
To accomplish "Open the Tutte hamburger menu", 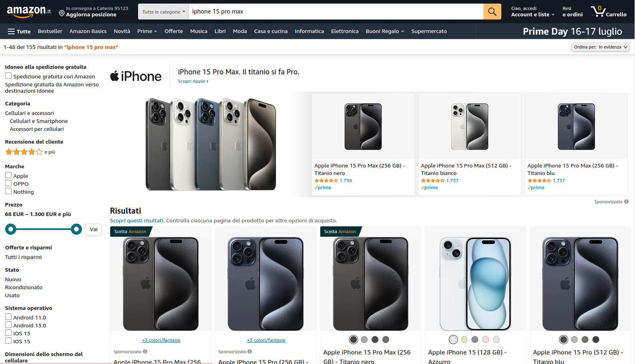I will click(x=19, y=31).
